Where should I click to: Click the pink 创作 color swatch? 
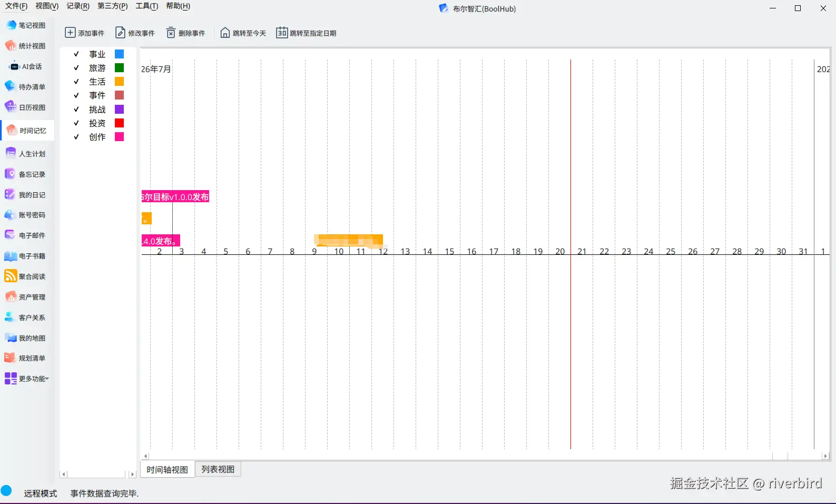coord(120,137)
